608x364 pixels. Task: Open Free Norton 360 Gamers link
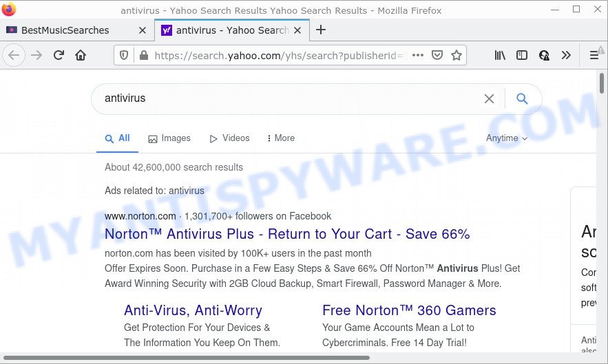click(x=409, y=310)
